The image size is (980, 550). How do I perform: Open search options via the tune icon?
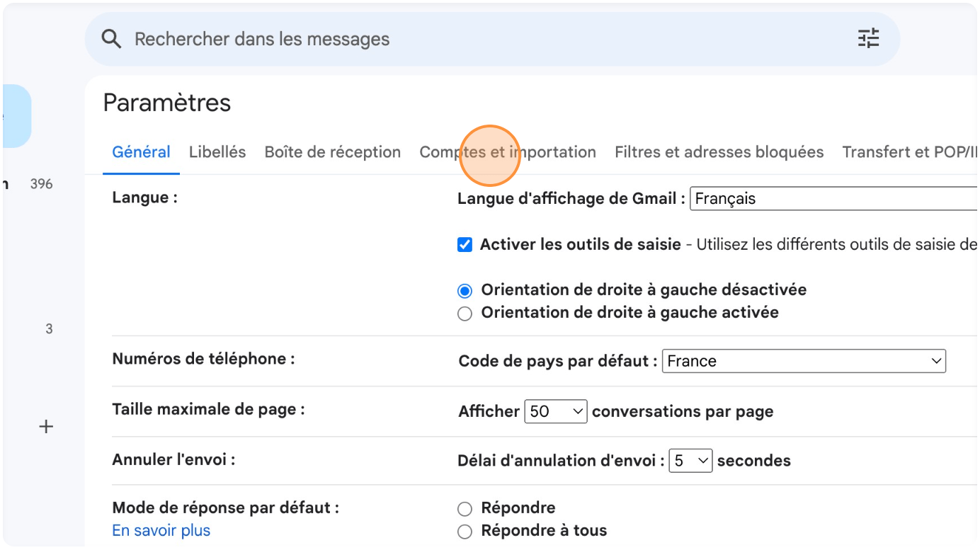[868, 39]
